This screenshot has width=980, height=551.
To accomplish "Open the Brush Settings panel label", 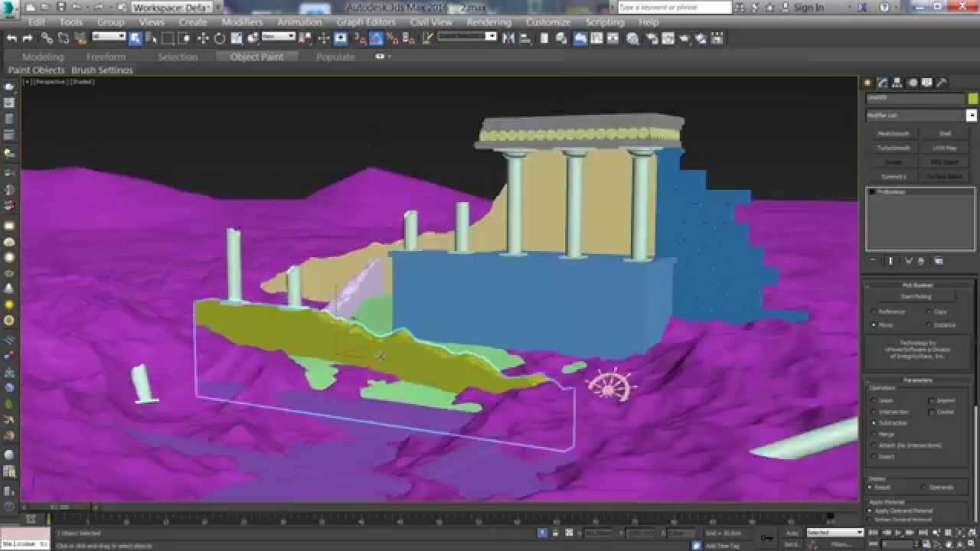I will (x=102, y=70).
